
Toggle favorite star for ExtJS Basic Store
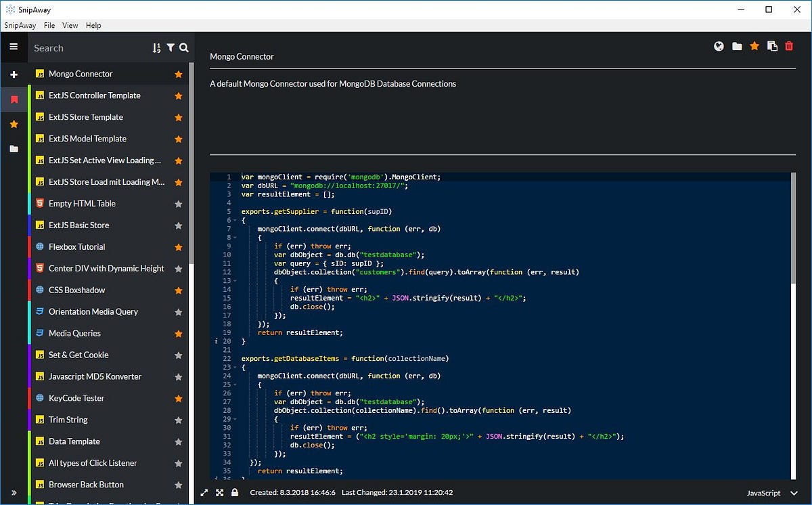(x=179, y=225)
